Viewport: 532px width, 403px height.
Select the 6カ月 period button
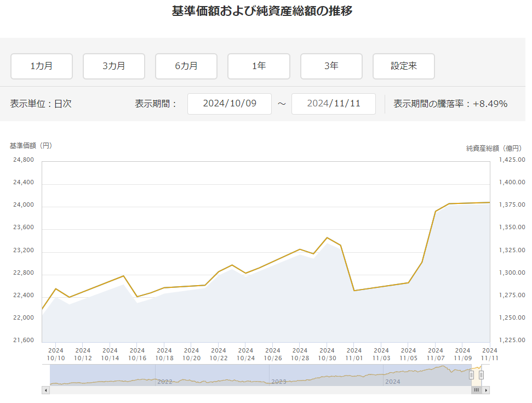click(x=186, y=66)
